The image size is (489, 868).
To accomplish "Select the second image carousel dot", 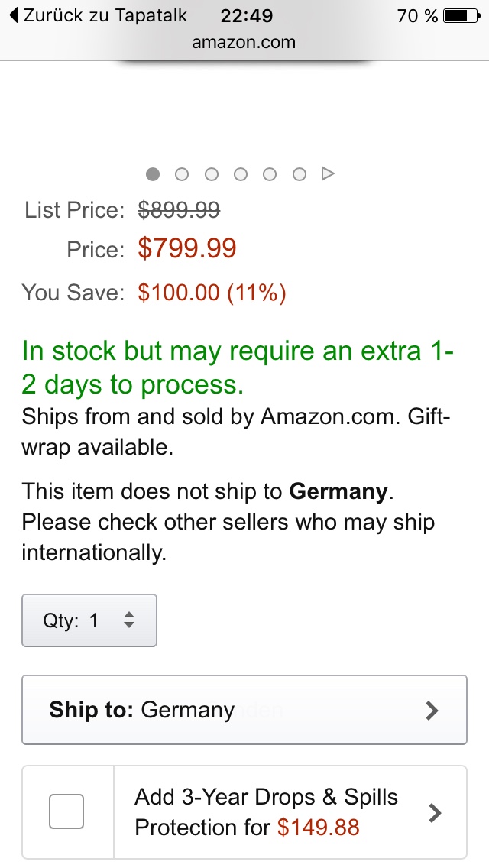I will [182, 174].
